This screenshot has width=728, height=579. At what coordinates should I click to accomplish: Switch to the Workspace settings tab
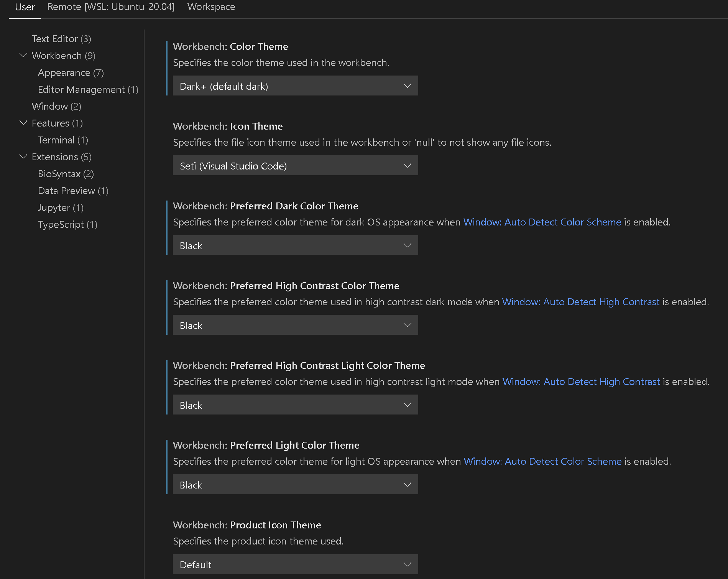pos(211,7)
